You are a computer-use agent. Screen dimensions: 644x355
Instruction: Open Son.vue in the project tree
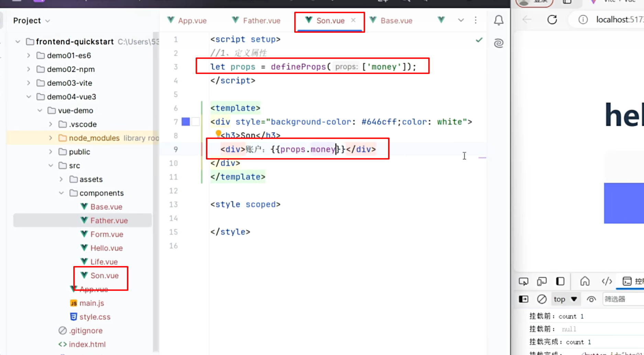(x=99, y=275)
